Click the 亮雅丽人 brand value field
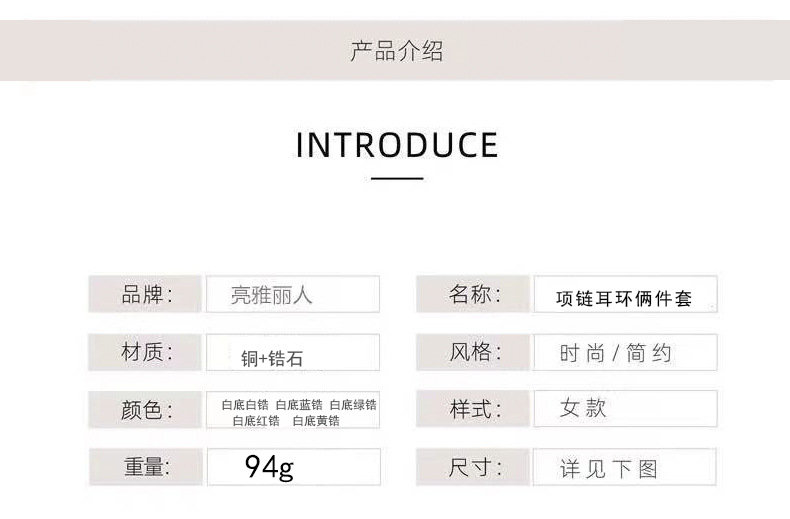 293,295
